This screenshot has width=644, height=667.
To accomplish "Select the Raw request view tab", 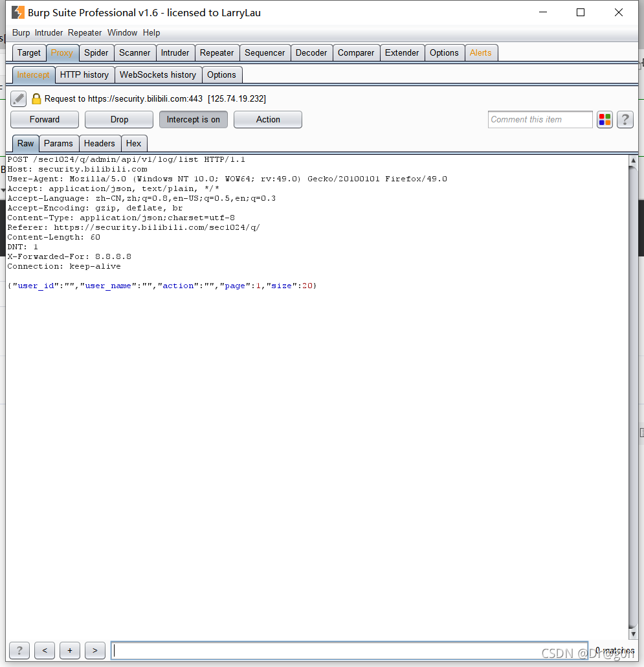I will point(25,143).
